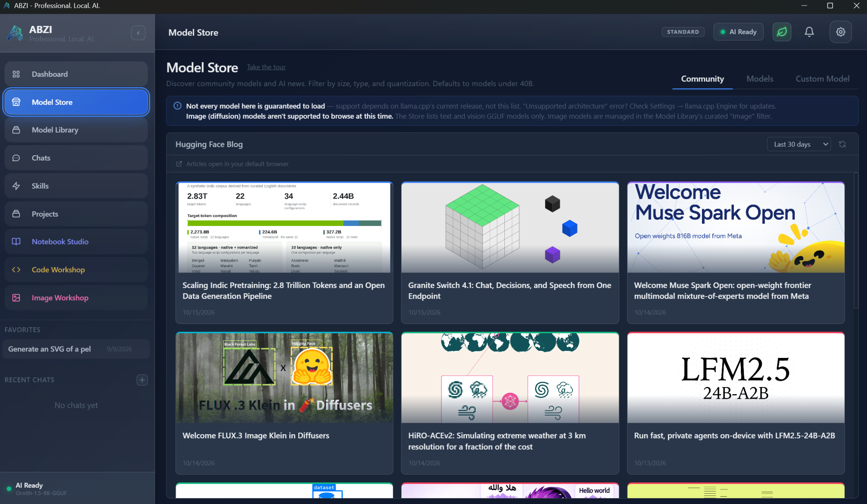The height and width of the screenshot is (504, 867).
Task: Click the Code Workshop brackets icon
Action: pyautogui.click(x=16, y=270)
